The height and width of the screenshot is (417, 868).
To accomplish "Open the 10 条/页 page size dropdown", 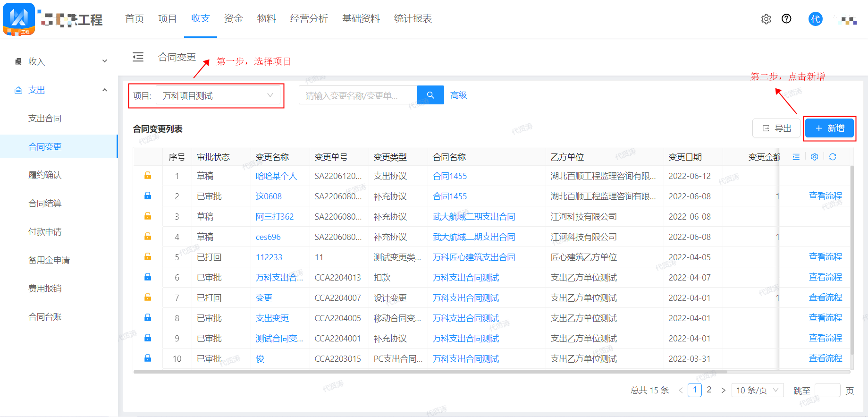I will pos(758,391).
